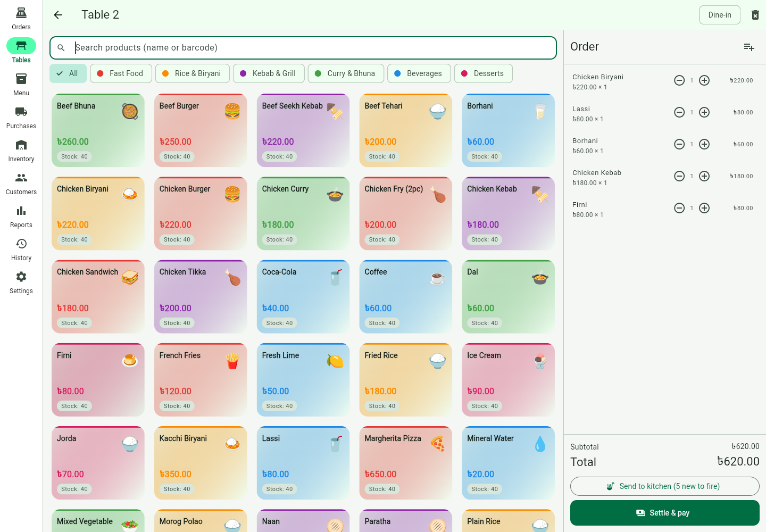Add Margherita Pizza to the order
This screenshot has height=532, width=766.
[406, 463]
